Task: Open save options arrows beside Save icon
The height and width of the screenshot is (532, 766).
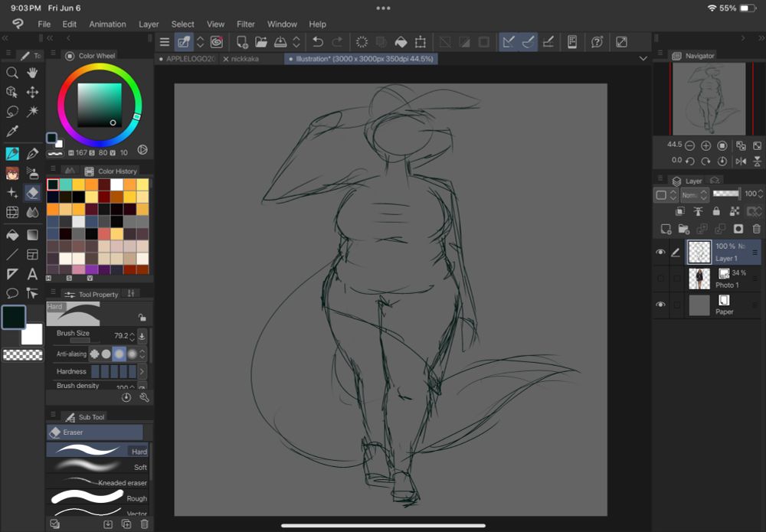Action: coord(296,42)
